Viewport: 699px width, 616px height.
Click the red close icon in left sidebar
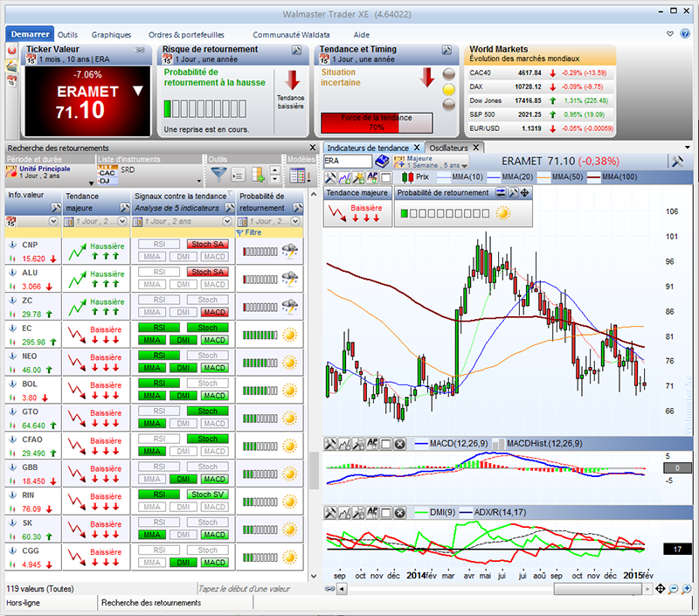11,51
